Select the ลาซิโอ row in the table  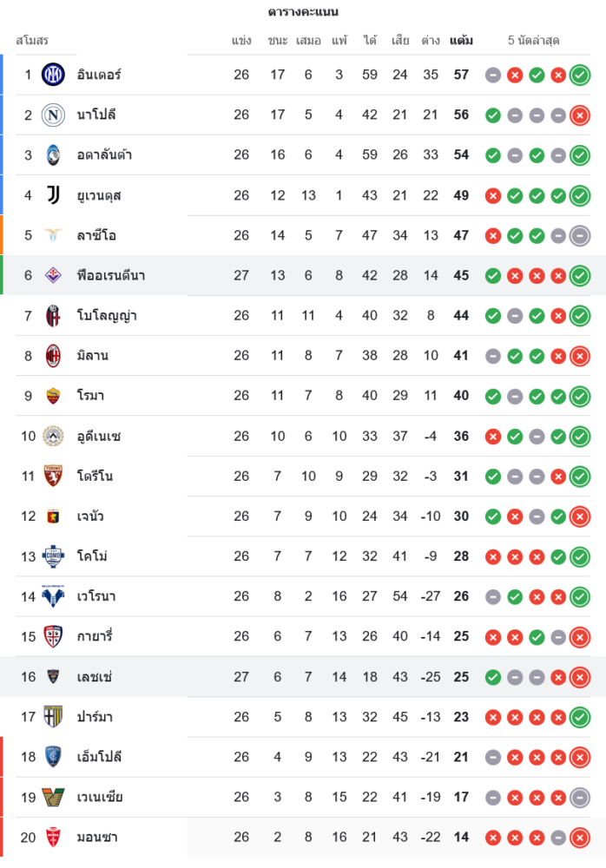[303, 235]
